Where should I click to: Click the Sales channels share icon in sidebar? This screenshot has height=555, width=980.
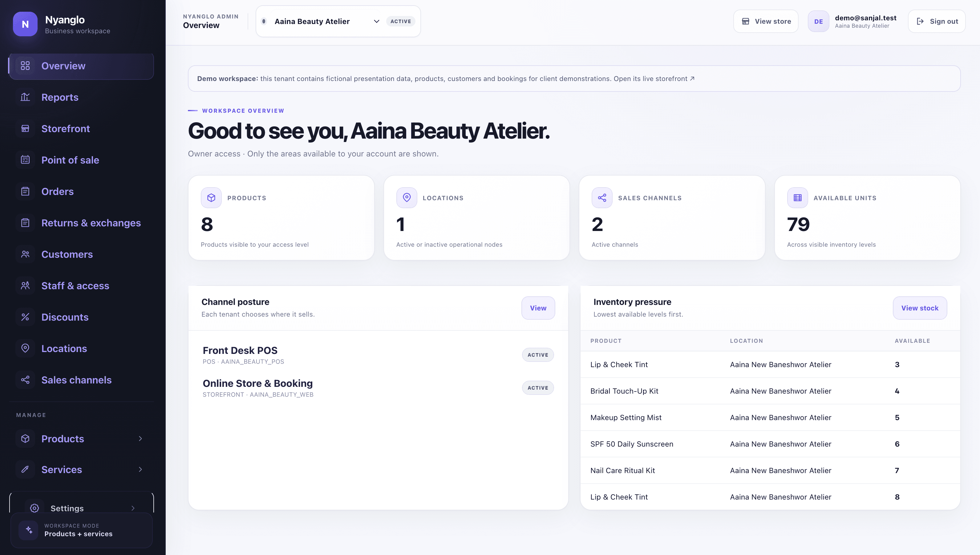25,380
